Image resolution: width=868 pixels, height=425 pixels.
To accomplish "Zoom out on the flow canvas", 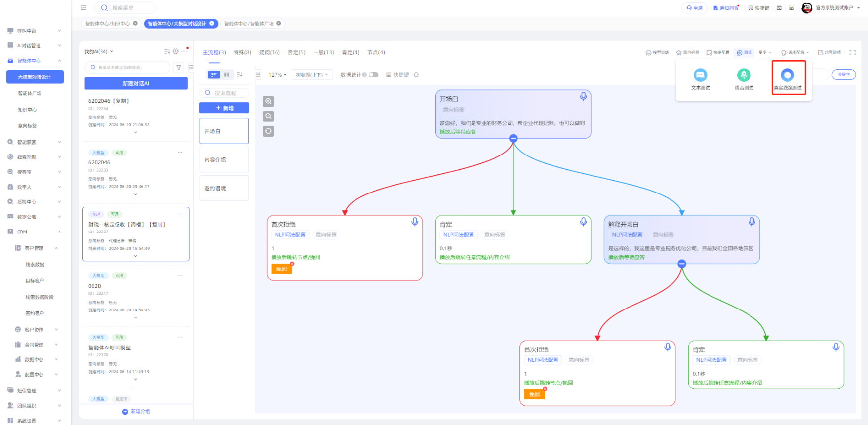I will 268,116.
